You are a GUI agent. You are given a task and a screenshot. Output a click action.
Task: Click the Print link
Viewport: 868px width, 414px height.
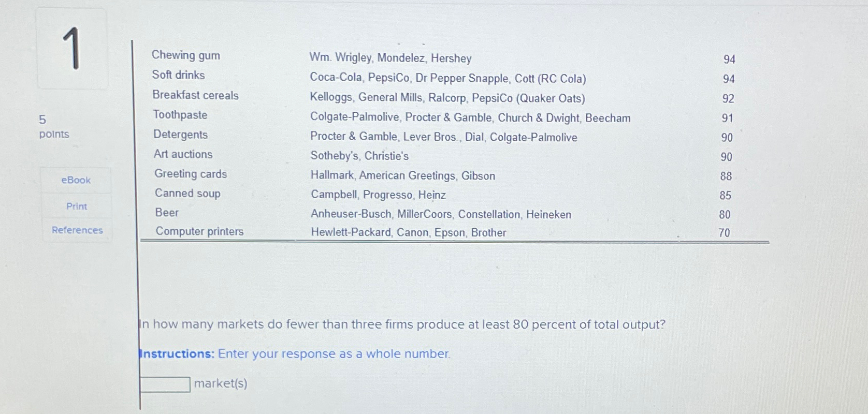tap(76, 206)
